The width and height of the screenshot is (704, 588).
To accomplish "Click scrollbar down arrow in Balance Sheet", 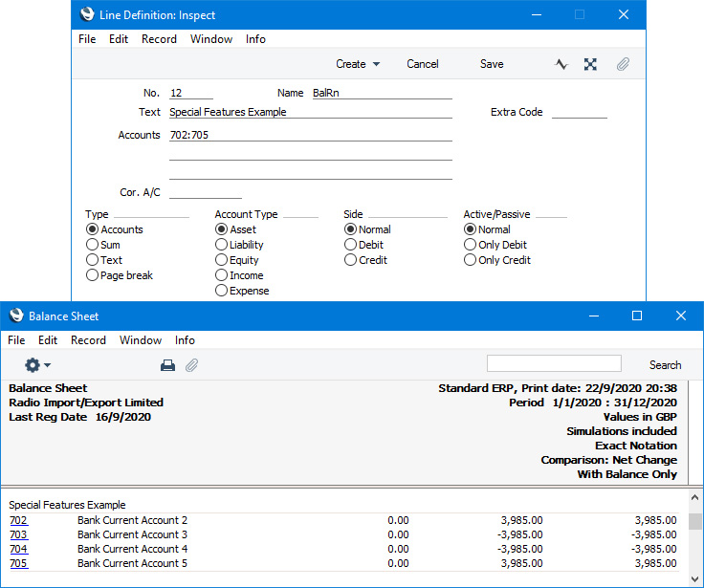I will [x=694, y=578].
